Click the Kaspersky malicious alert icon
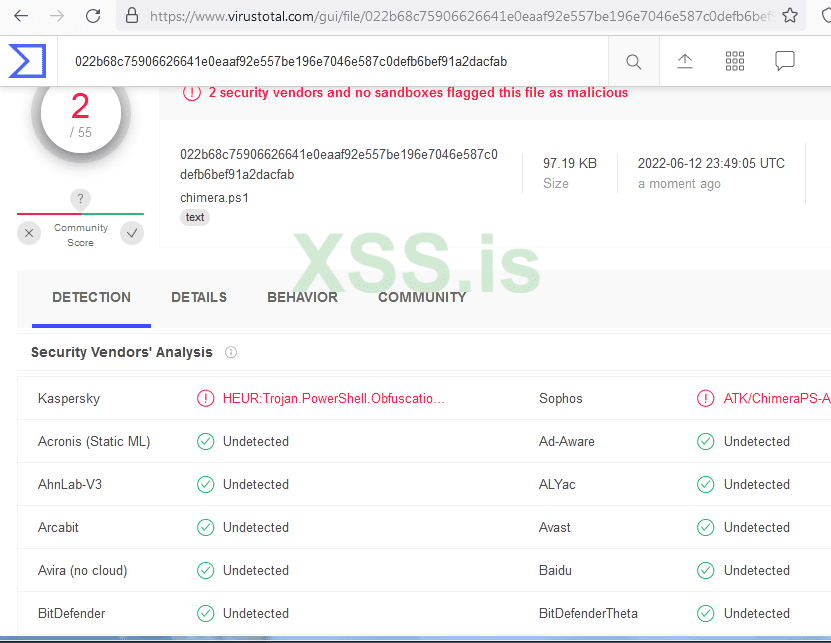This screenshot has width=831, height=643. coord(206,398)
